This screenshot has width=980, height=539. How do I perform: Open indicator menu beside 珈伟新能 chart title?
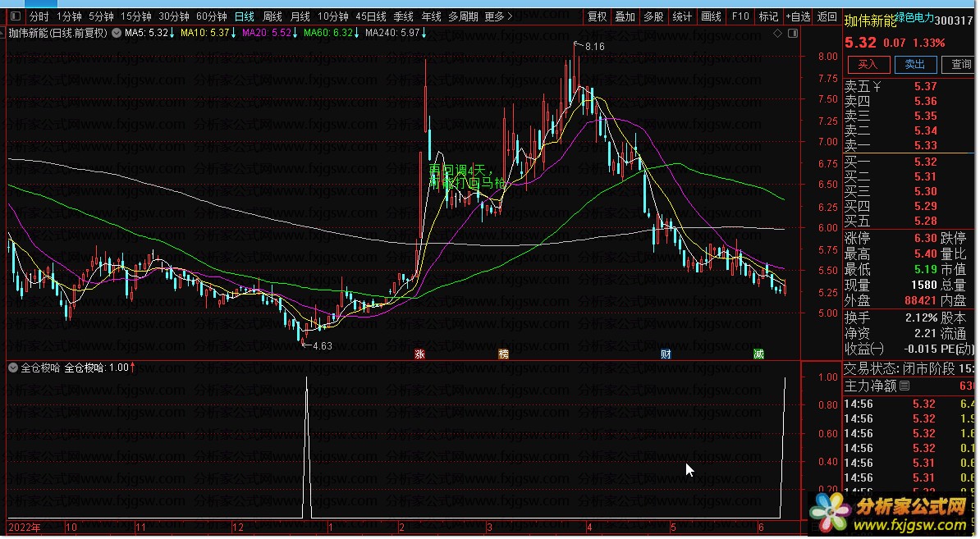[x=117, y=33]
